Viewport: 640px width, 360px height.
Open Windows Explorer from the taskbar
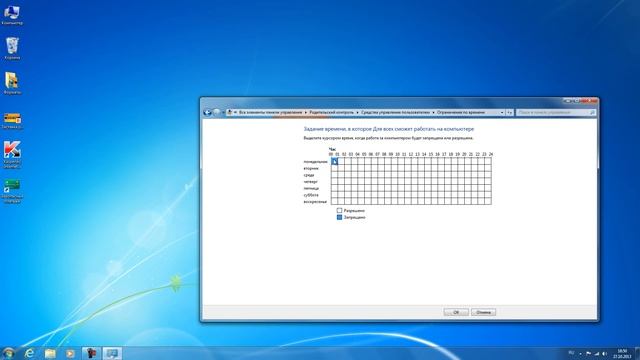point(50,353)
